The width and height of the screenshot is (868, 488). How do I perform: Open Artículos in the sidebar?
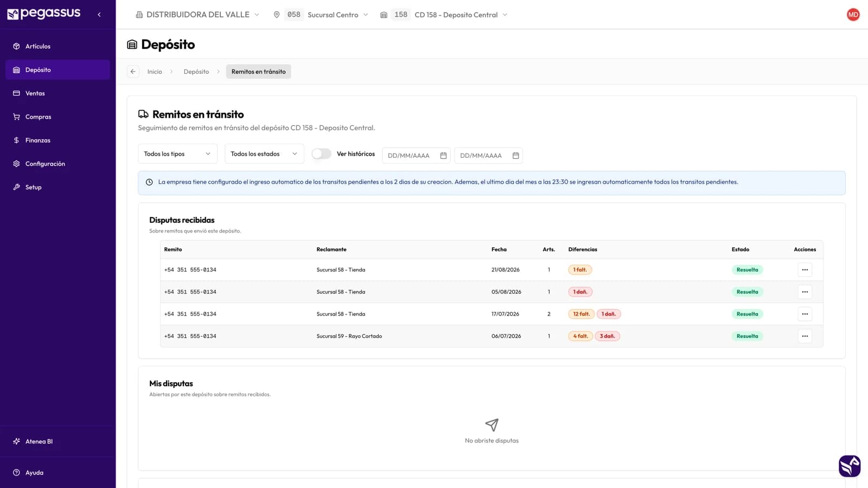coord(58,46)
